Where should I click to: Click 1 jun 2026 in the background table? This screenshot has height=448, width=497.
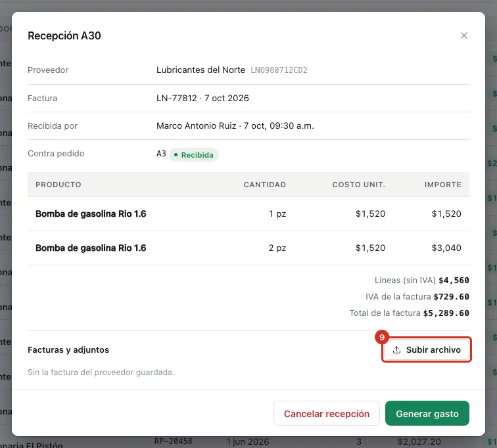[x=248, y=441]
